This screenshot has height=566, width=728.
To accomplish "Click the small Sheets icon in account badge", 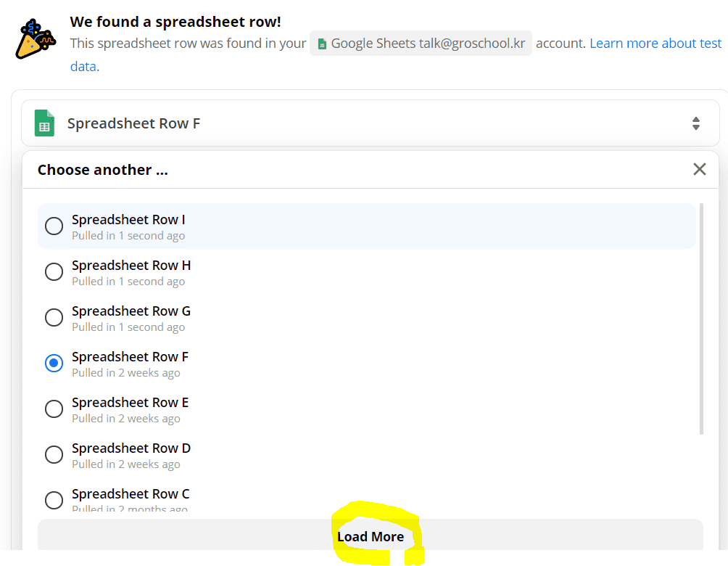I will (x=322, y=44).
